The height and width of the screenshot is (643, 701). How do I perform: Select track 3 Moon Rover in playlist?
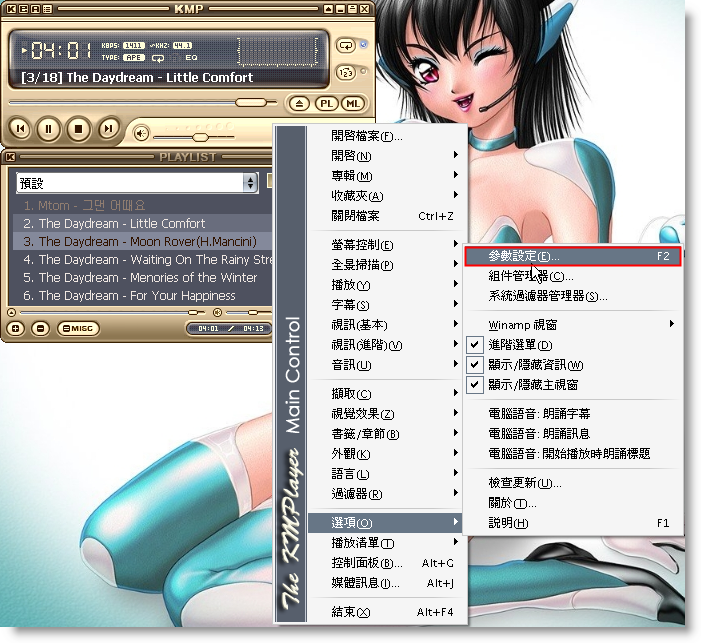click(x=140, y=241)
